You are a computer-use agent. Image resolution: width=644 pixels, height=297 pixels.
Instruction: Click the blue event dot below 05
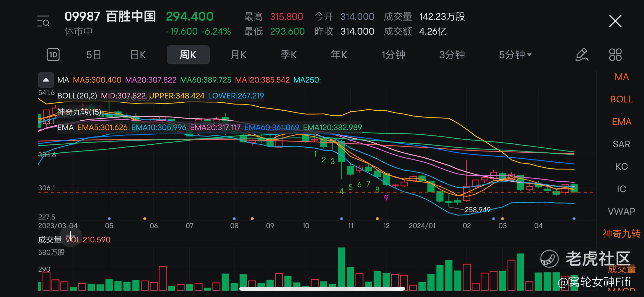click(x=109, y=219)
